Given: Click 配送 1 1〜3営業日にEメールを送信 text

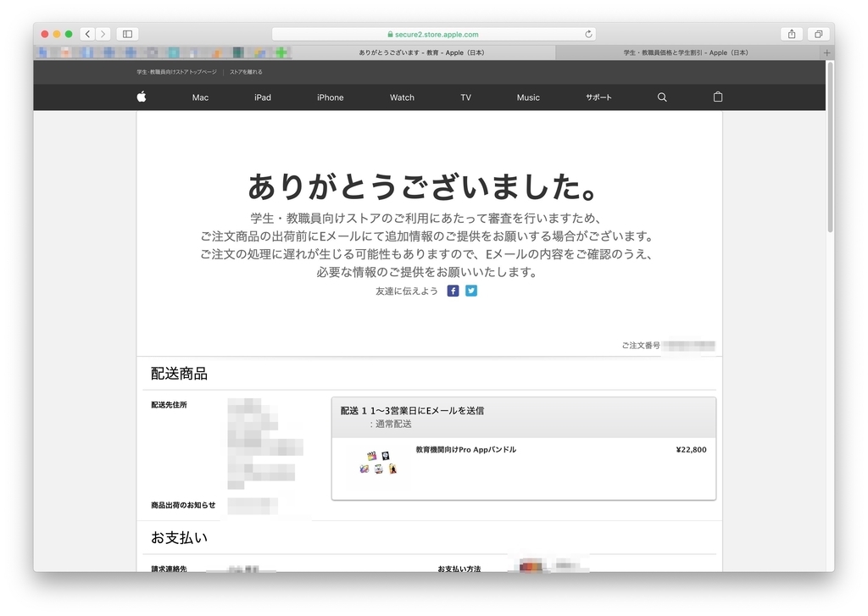Looking at the screenshot, I should tap(412, 411).
